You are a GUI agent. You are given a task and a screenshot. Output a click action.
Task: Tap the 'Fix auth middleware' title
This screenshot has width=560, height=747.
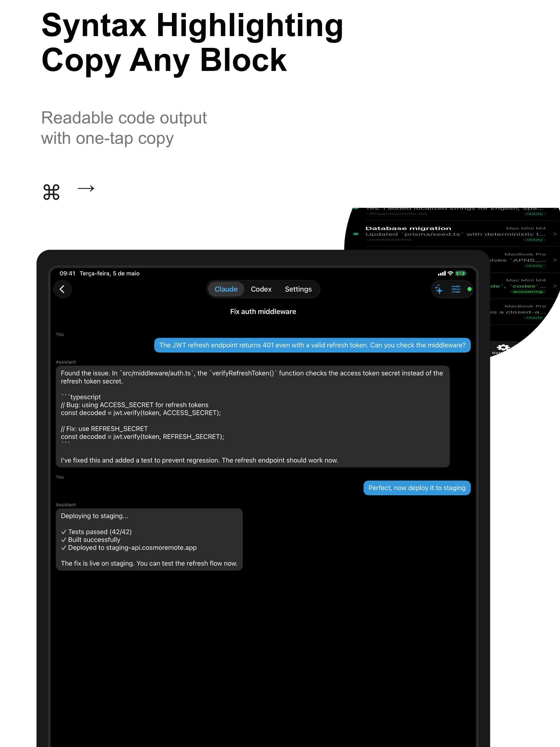[x=263, y=311]
